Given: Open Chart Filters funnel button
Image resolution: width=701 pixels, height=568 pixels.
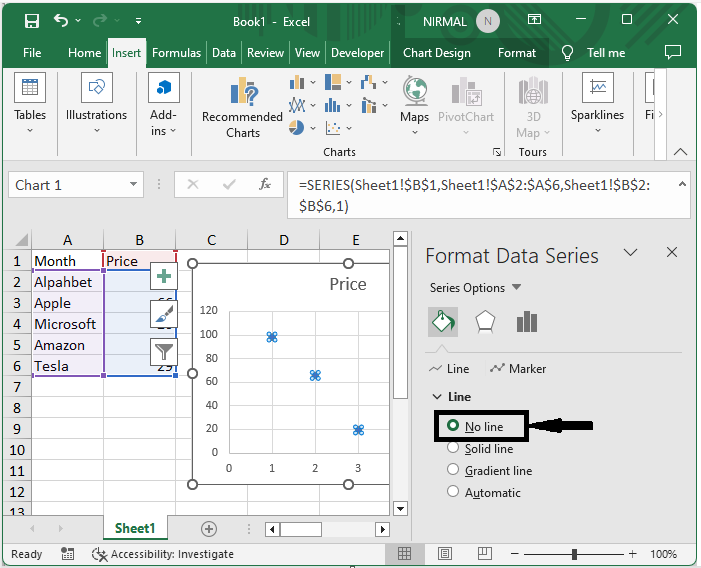Looking at the screenshot, I should (x=164, y=351).
